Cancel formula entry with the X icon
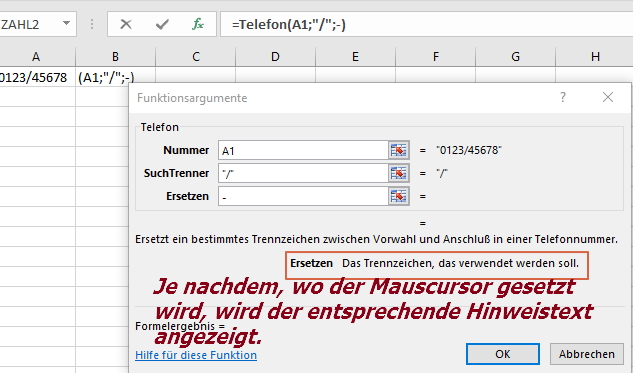Screen dimensions: 633x373 (126, 24)
